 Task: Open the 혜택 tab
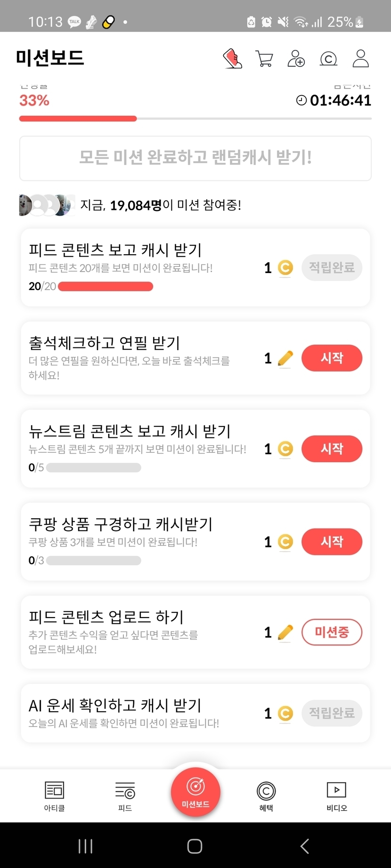266,796
